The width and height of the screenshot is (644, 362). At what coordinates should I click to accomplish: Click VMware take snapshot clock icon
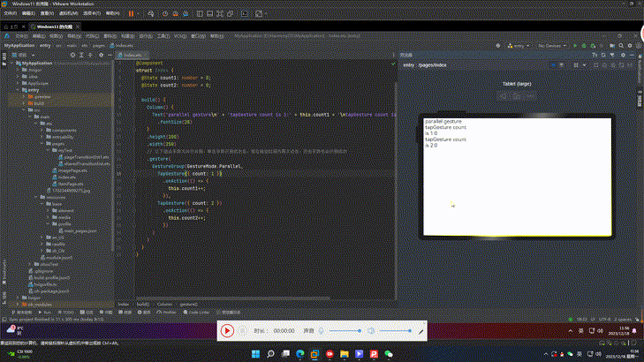(x=165, y=13)
